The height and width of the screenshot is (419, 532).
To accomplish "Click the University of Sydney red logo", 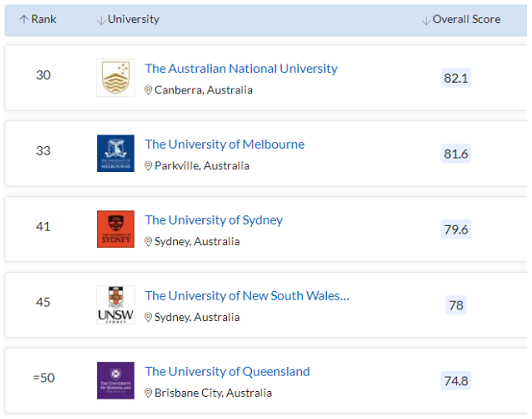I will point(116,229).
